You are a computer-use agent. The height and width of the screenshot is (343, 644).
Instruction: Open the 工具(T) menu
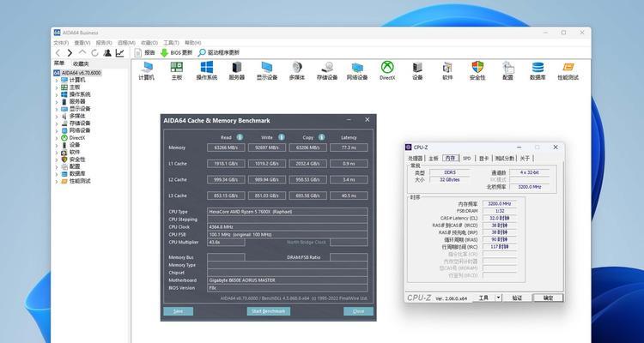[171, 43]
